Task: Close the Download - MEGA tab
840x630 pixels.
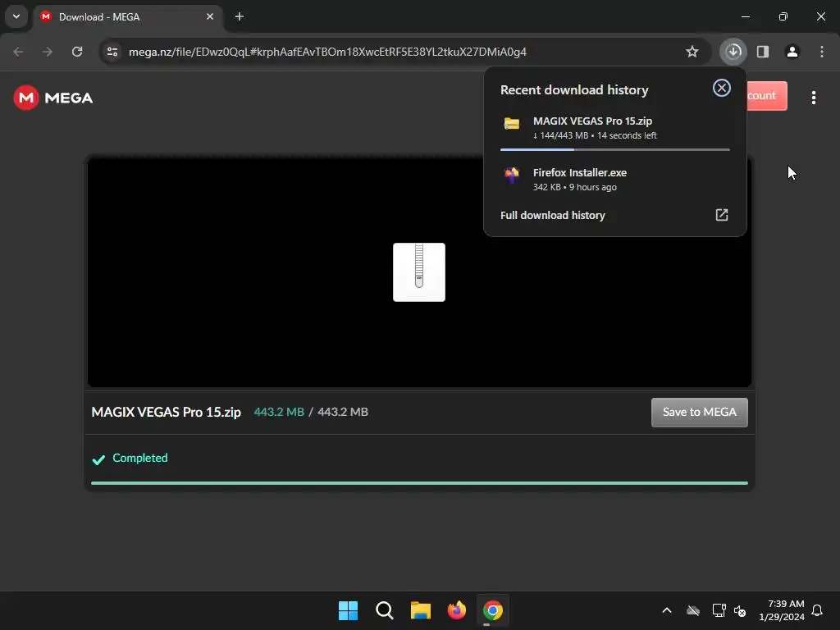Action: coord(210,16)
